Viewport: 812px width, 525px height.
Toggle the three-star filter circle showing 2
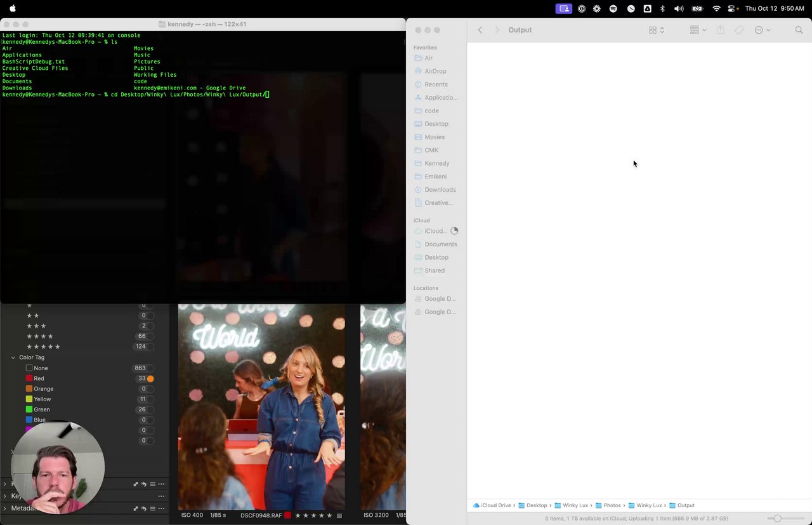pyautogui.click(x=150, y=326)
